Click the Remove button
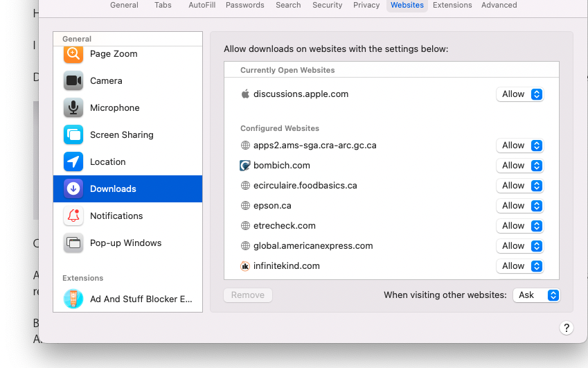This screenshot has height=368, width=588. pos(248,295)
